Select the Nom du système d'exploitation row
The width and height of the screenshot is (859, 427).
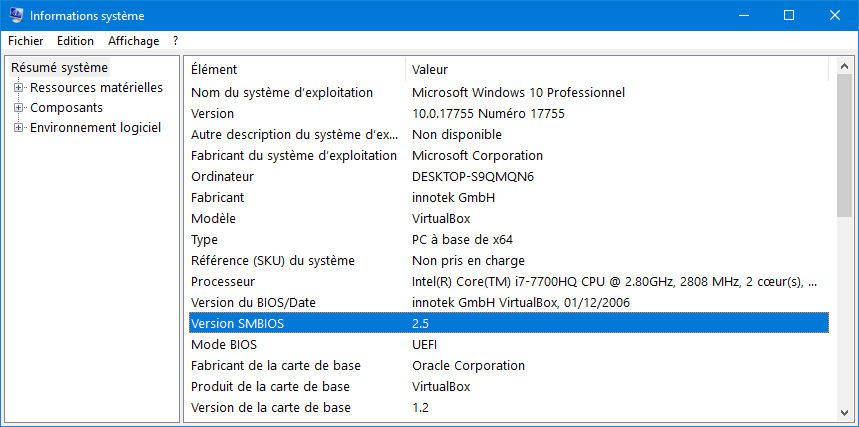tap(509, 93)
